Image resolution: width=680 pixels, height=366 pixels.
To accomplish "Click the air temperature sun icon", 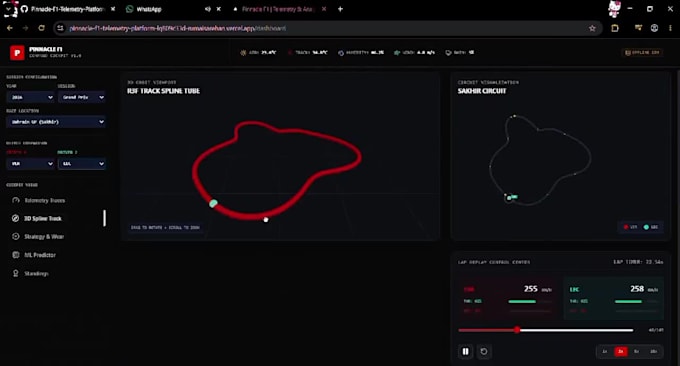I will [243, 52].
